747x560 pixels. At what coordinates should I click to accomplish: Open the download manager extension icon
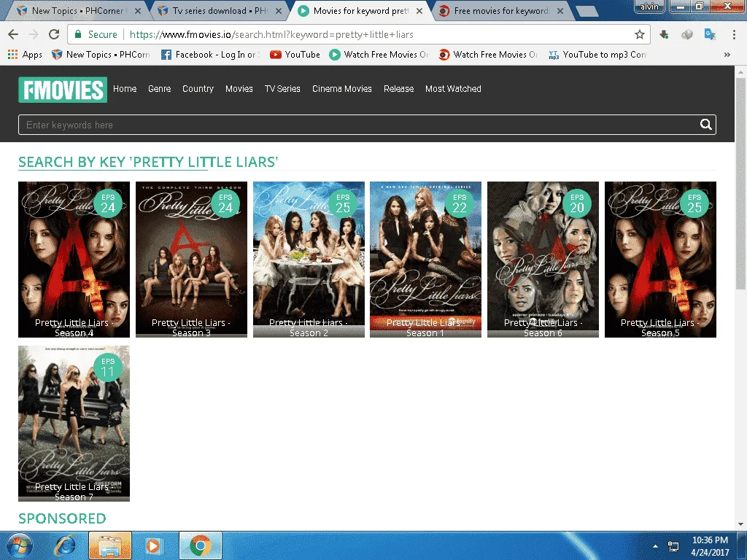(664, 34)
